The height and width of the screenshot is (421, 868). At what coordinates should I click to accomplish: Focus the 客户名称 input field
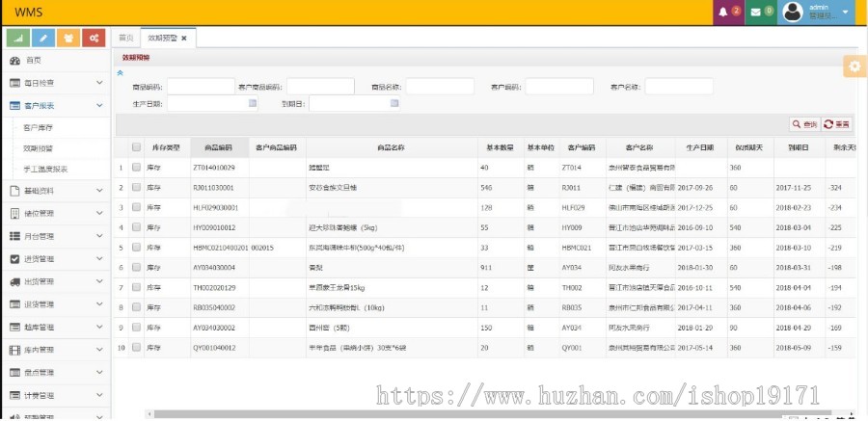(x=679, y=87)
